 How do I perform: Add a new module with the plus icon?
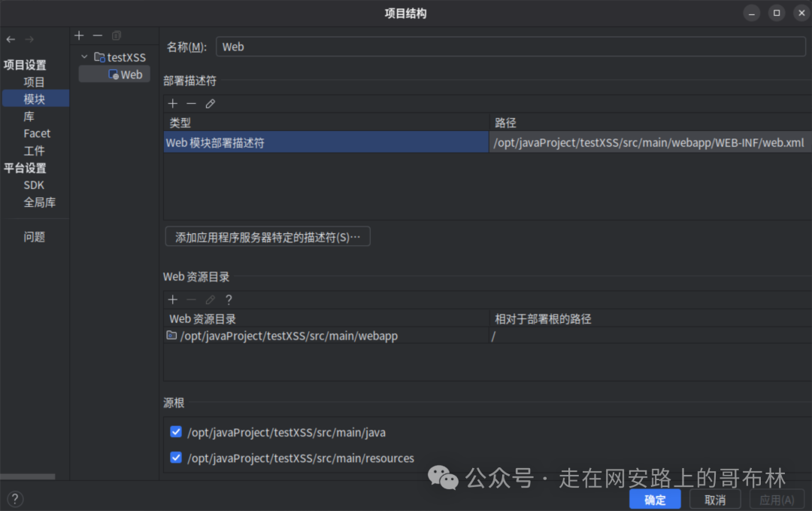click(79, 35)
